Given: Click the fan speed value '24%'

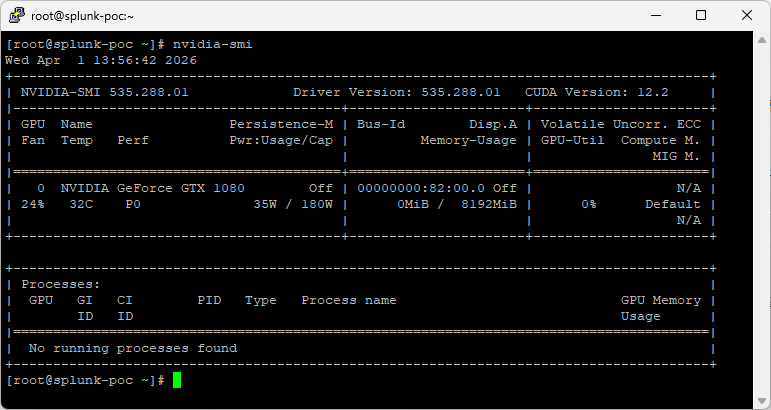Looking at the screenshot, I should [32, 205].
